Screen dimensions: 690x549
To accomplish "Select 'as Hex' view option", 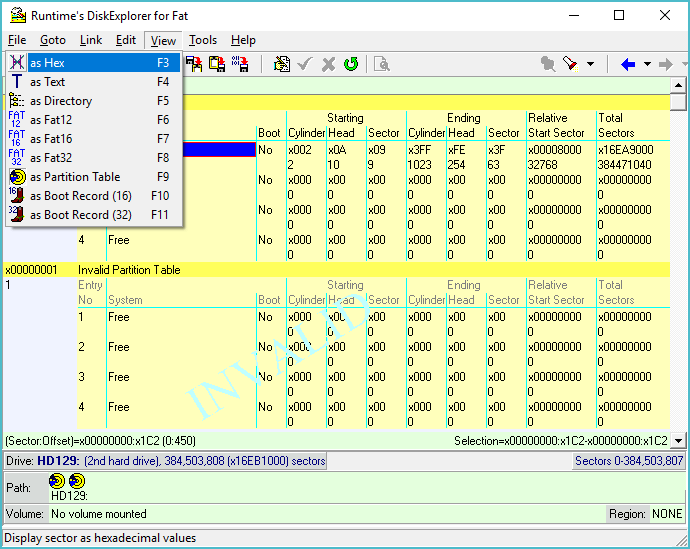I will click(x=47, y=63).
